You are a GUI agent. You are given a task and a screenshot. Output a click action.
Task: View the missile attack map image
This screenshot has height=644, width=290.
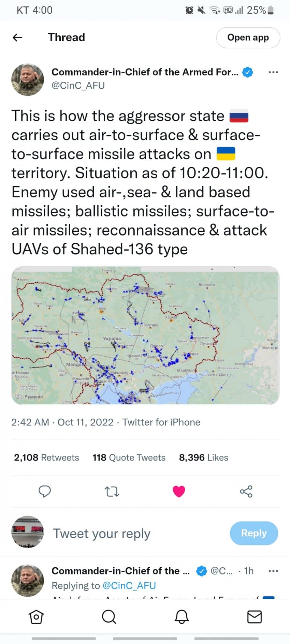145,335
